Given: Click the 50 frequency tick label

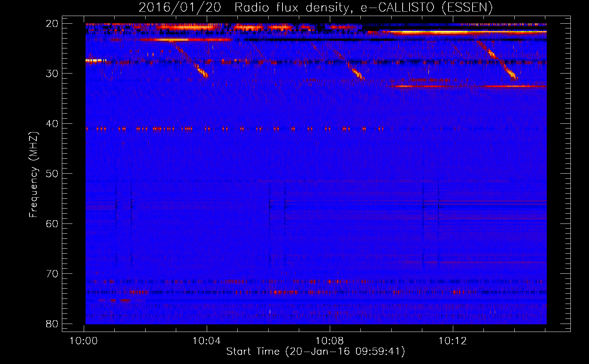Looking at the screenshot, I should (52, 174).
